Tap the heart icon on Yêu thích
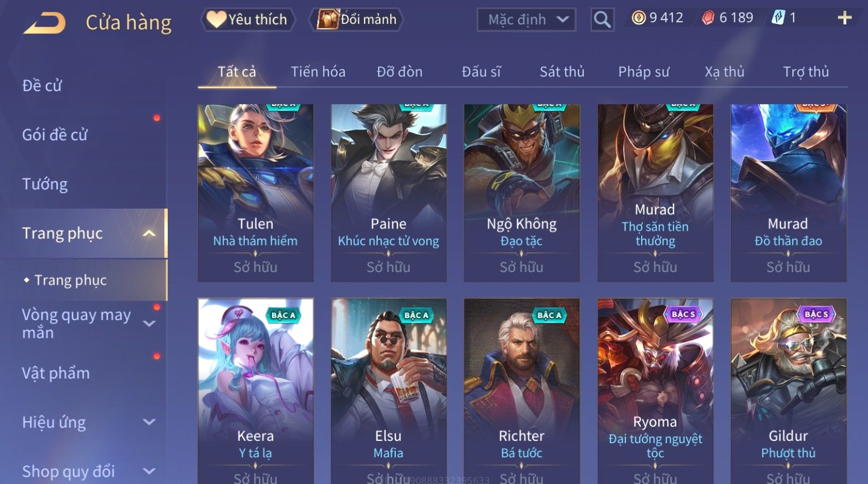The width and height of the screenshot is (868, 484). tap(216, 19)
